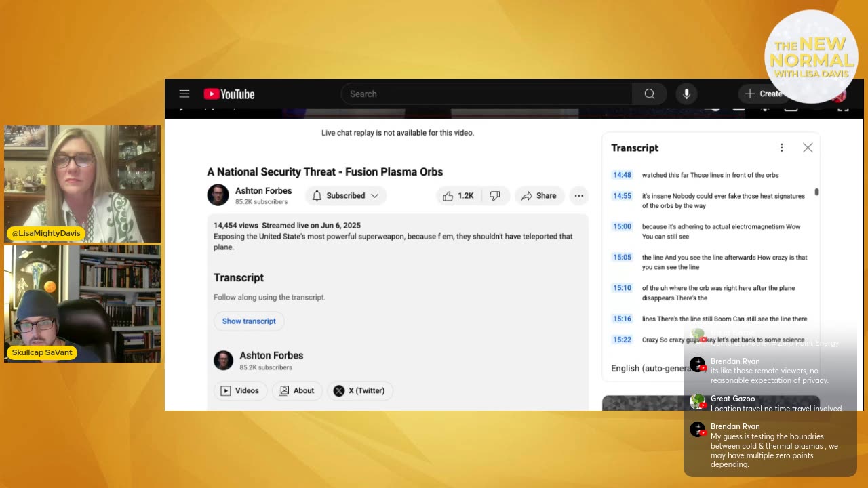Image resolution: width=868 pixels, height=488 pixels.
Task: Click The New Normal with Lisa Davis logo
Action: pos(811,57)
